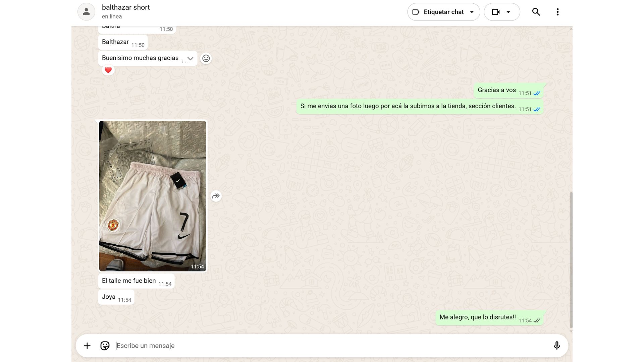644x362 pixels.
Task: Click the video call camera icon
Action: [x=496, y=12]
